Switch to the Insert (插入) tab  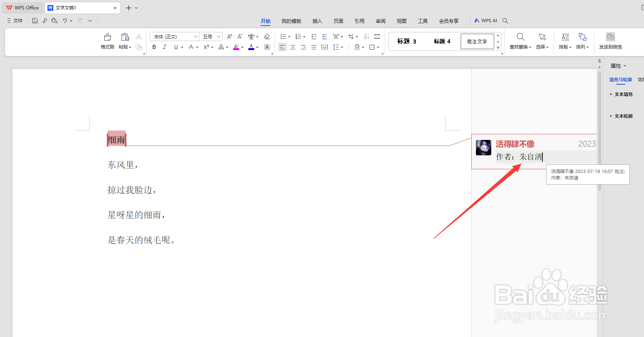coord(317,21)
